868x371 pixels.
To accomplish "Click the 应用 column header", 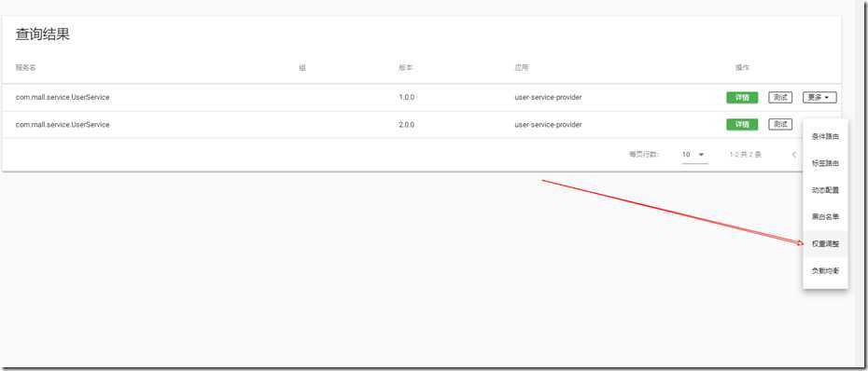I will click(x=522, y=68).
